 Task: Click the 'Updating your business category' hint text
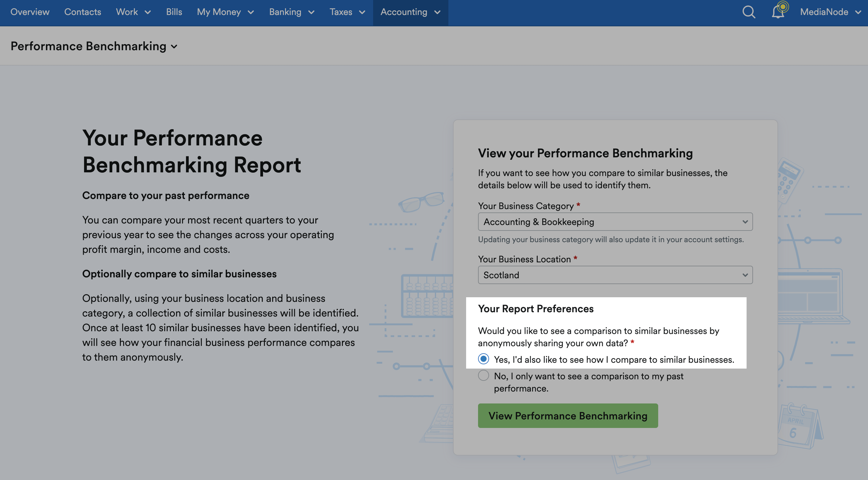click(x=610, y=239)
